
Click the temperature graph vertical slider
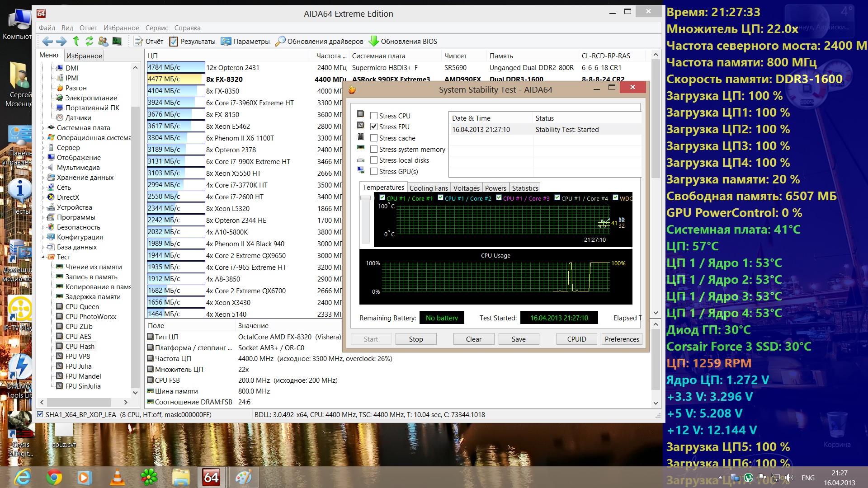tap(365, 198)
